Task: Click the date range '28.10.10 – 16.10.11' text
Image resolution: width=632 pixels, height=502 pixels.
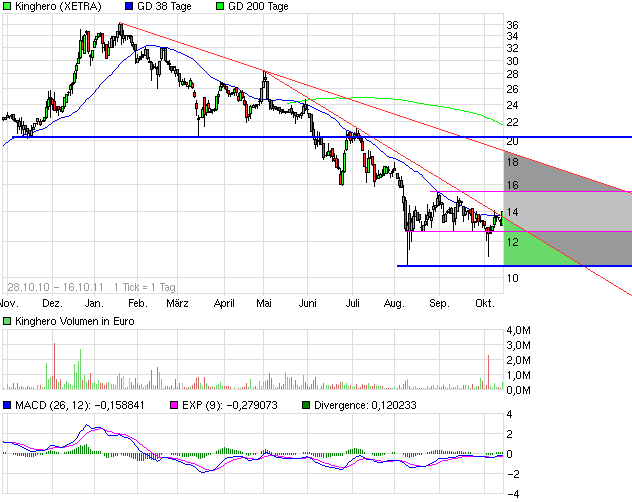Action: pyautogui.click(x=55, y=287)
